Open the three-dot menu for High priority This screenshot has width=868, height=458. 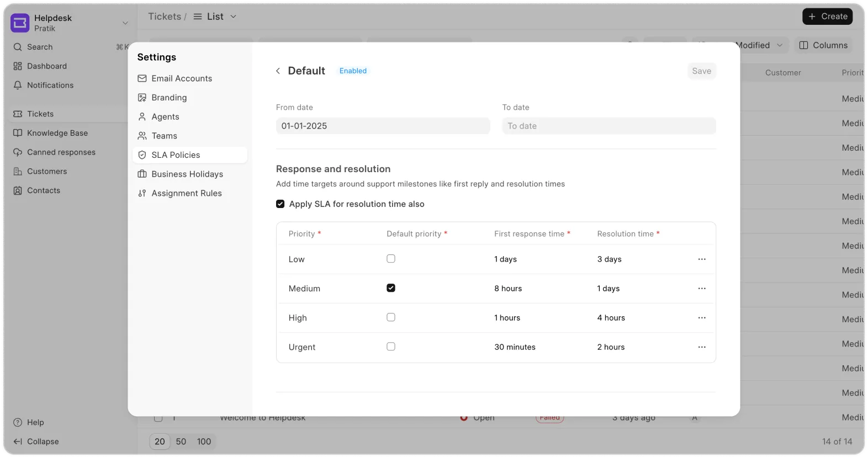click(x=702, y=318)
